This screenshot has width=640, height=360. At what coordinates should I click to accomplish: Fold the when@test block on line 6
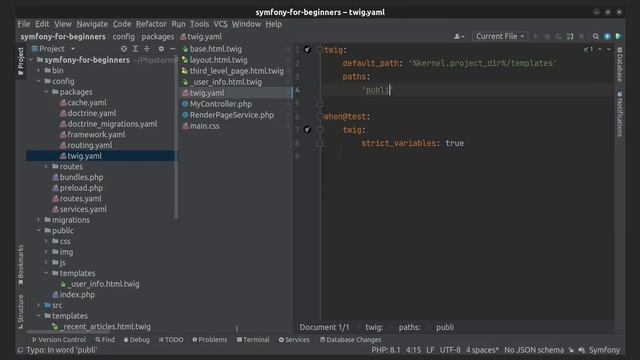[320, 117]
